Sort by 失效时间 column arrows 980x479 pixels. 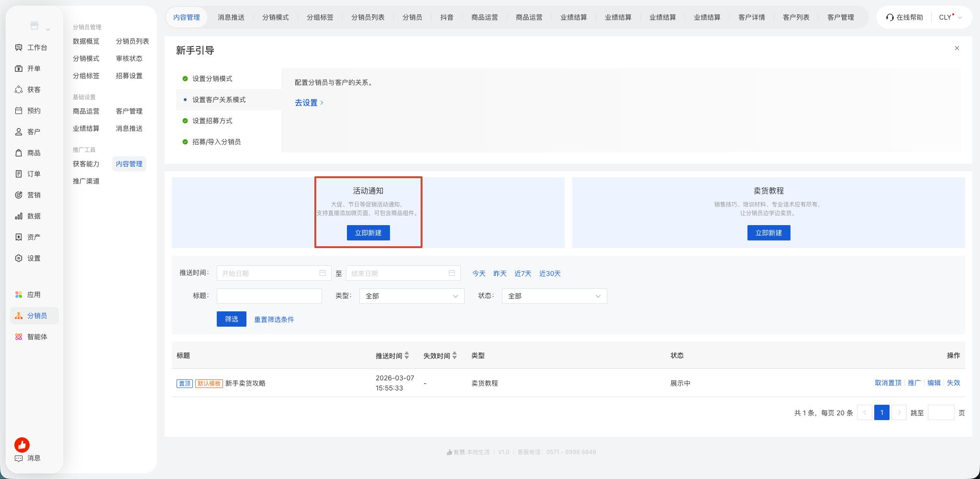[x=455, y=355]
